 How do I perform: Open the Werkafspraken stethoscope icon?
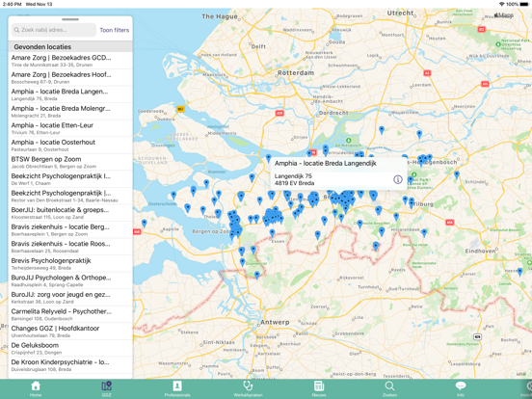coord(248,386)
